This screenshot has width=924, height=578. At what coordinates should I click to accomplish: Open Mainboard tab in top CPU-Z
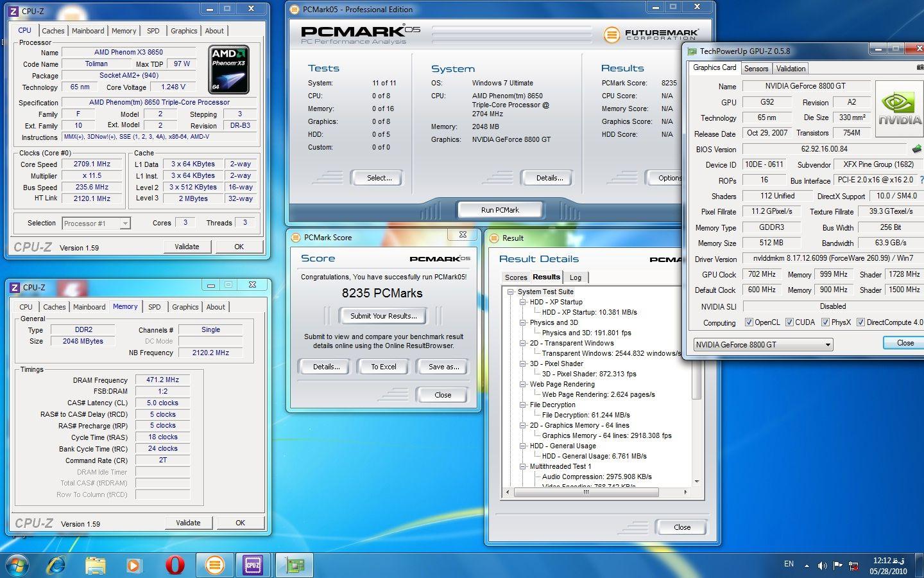(x=88, y=31)
